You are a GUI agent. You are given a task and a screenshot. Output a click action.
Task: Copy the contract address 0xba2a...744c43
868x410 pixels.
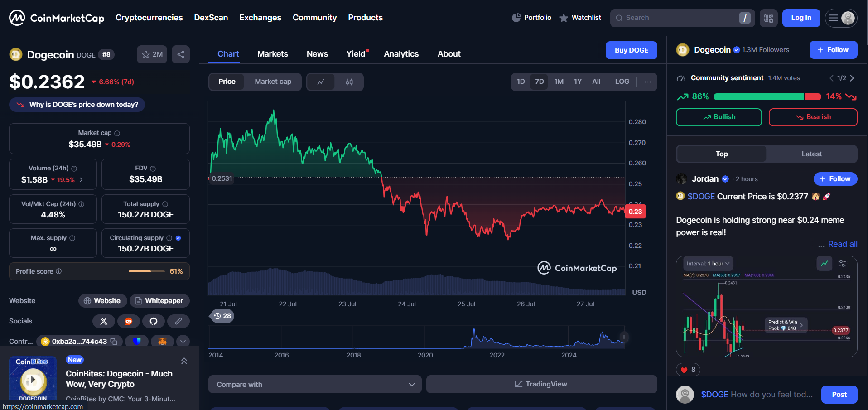114,342
